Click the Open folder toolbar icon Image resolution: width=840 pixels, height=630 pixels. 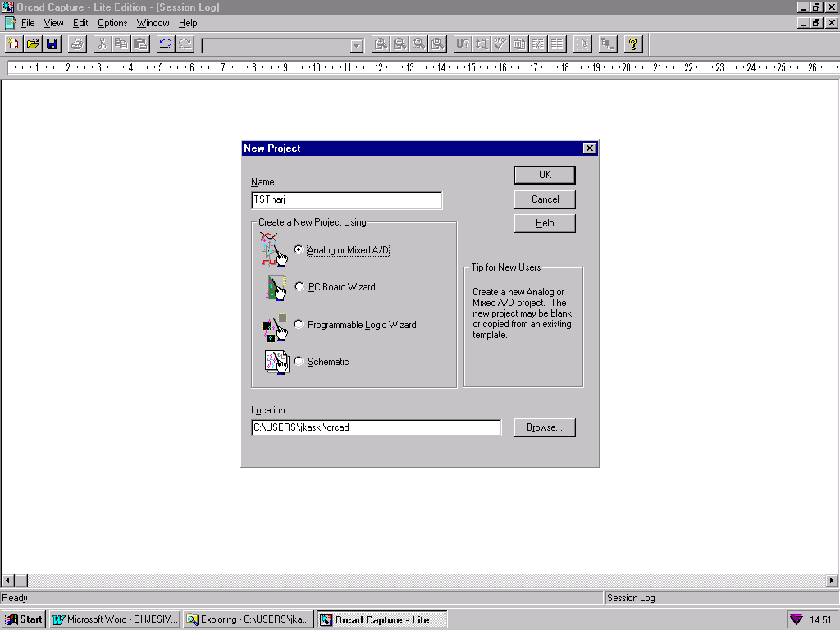[33, 44]
